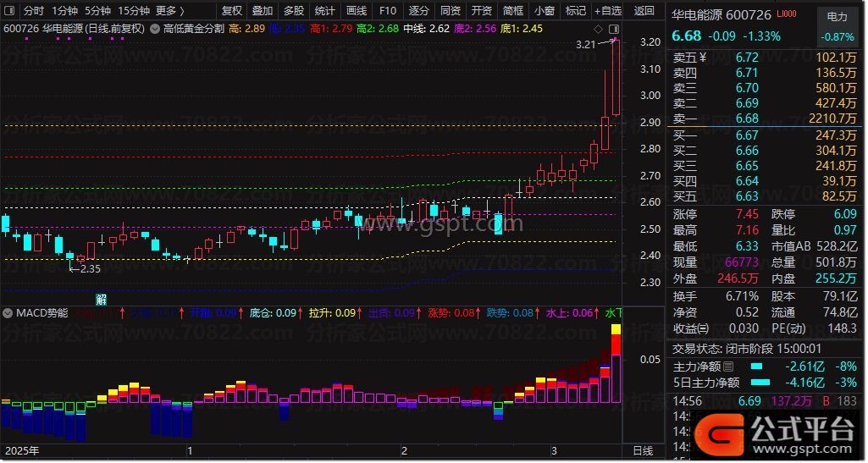Switch to the 5分钟 period tab

point(99,11)
